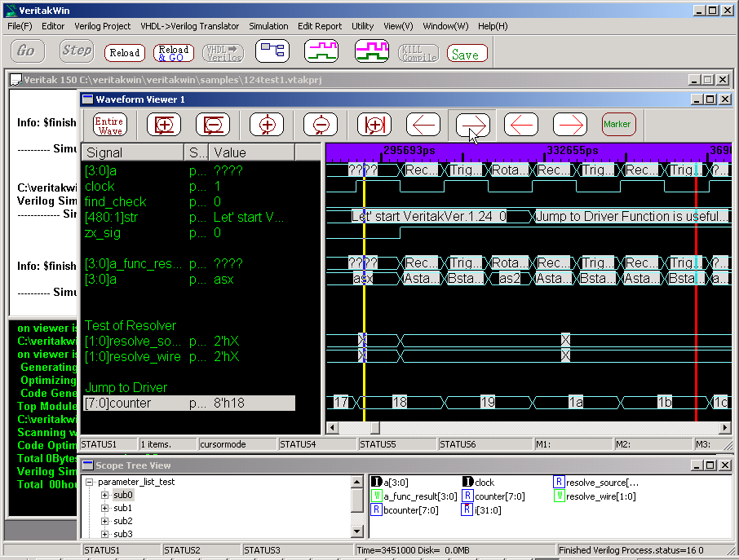Viewport: 739px width, 560px height.
Task: Click the KILL Compile button
Action: click(418, 53)
